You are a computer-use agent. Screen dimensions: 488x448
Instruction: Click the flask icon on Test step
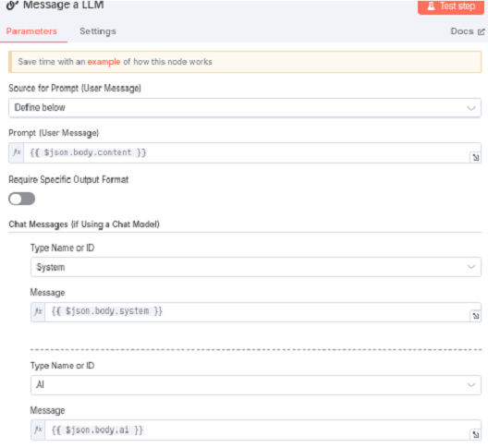coord(431,6)
